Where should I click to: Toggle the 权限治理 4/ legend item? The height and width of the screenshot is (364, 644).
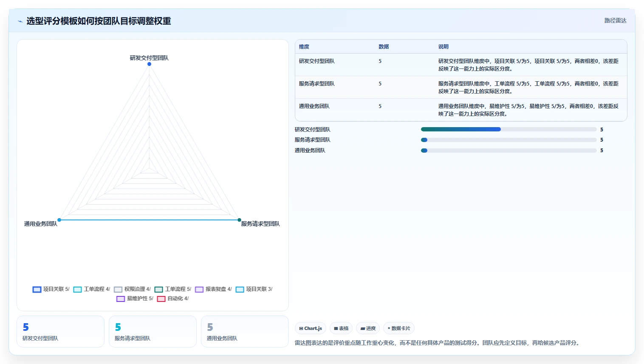click(x=132, y=289)
